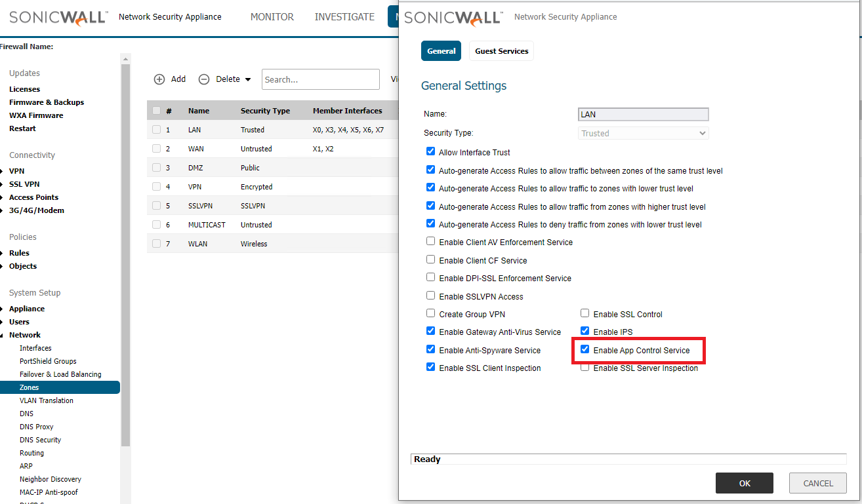Enable Client CF Service checkbox

coord(430,260)
